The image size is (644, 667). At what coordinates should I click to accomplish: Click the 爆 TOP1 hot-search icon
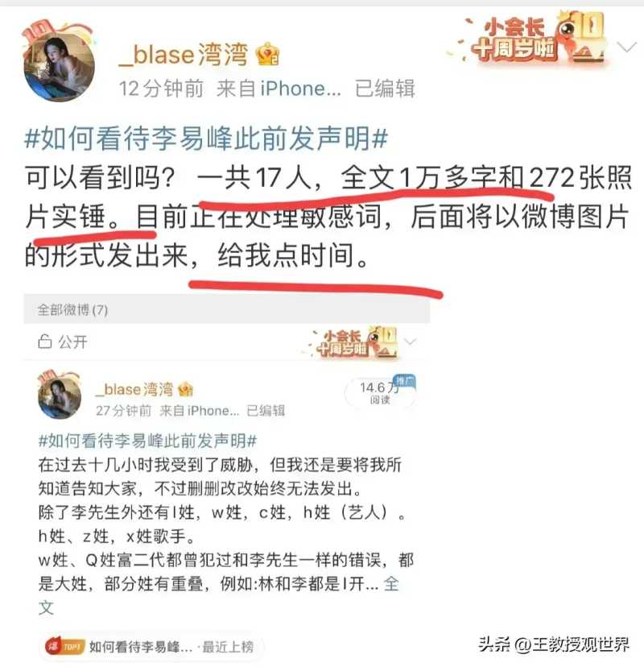click(64, 647)
